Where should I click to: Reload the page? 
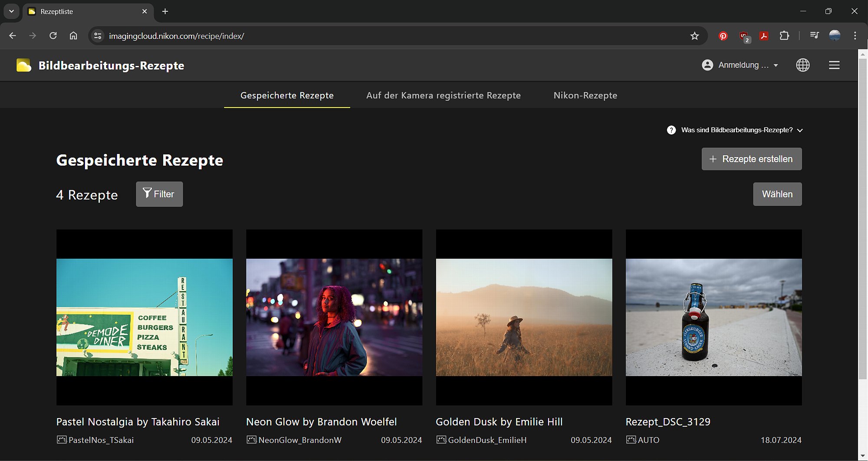pos(53,36)
